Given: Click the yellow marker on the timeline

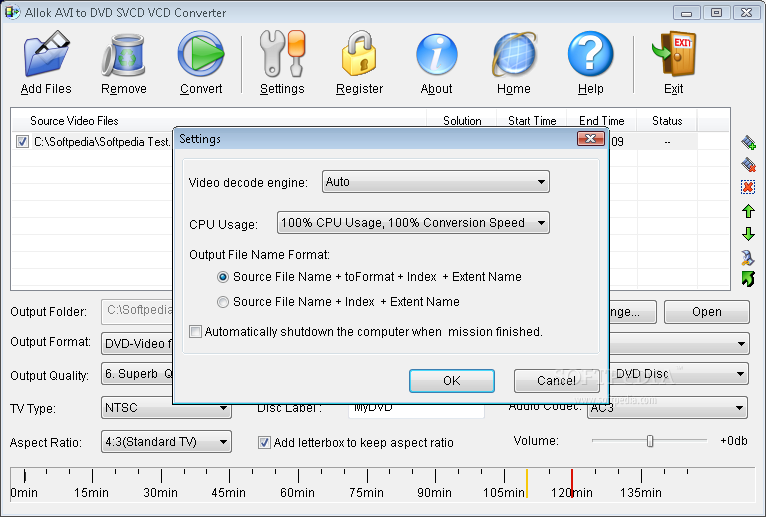Looking at the screenshot, I should pyautogui.click(x=527, y=483).
